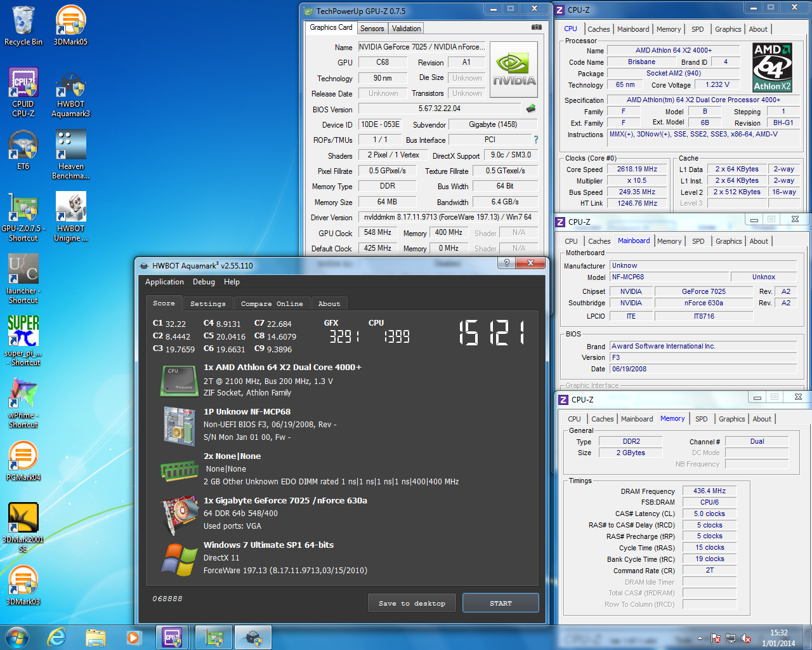Screen dimensions: 812x650
Task: Click the AMD Athlon 64 X2 logo in CPU-Z
Action: [x=772, y=67]
